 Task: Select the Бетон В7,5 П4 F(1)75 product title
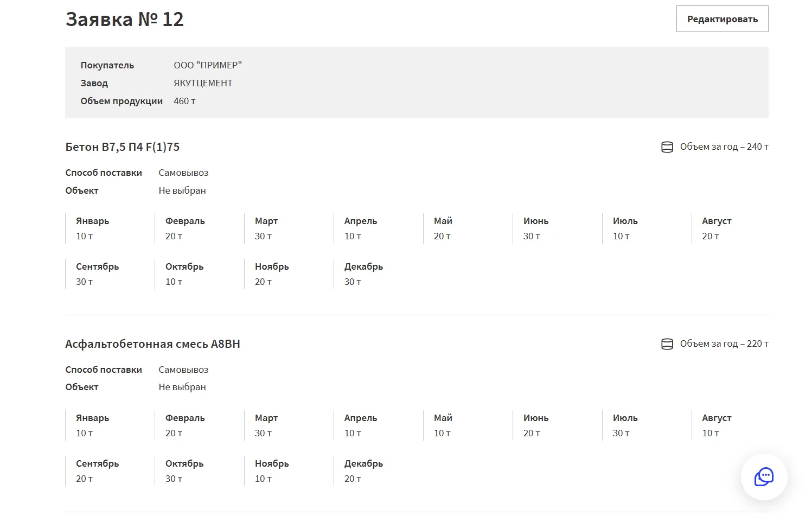click(123, 147)
